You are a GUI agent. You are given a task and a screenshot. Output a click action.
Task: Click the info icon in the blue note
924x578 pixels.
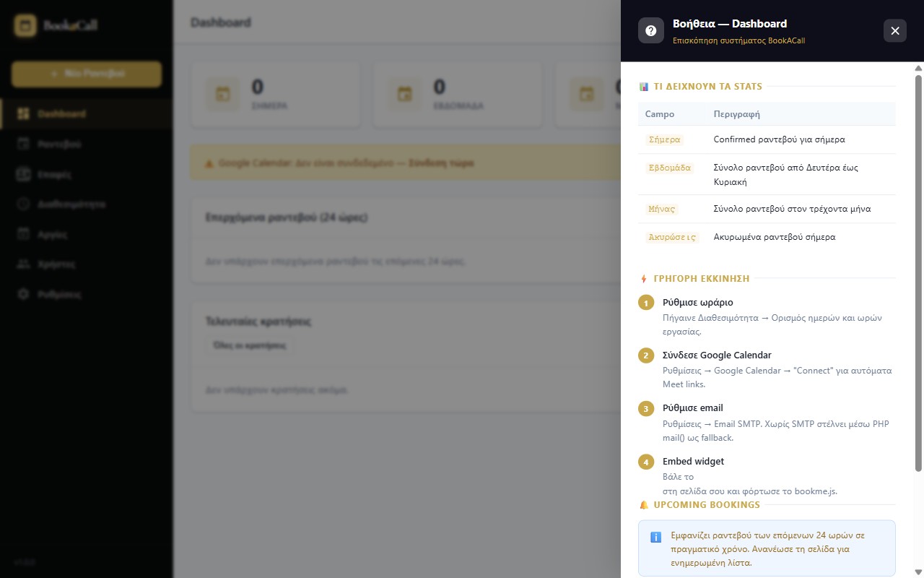[655, 537]
